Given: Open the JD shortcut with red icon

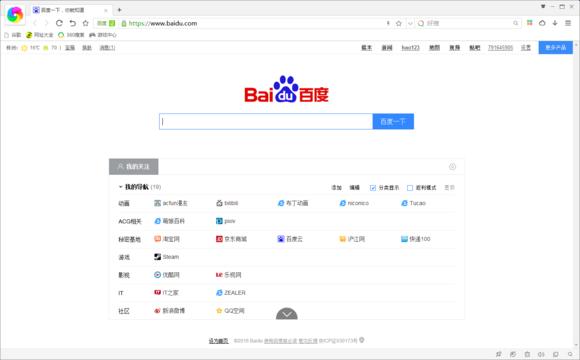Looking at the screenshot, I should pos(231,239).
